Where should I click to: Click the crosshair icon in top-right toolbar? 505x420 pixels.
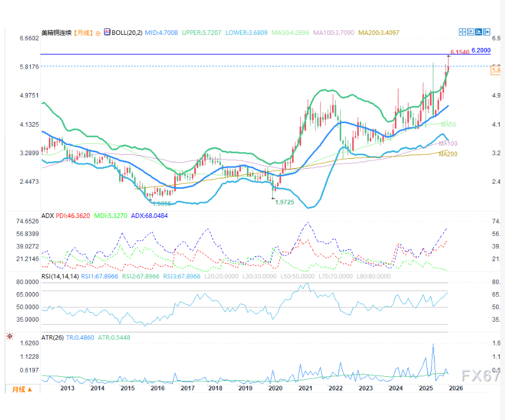point(463,31)
